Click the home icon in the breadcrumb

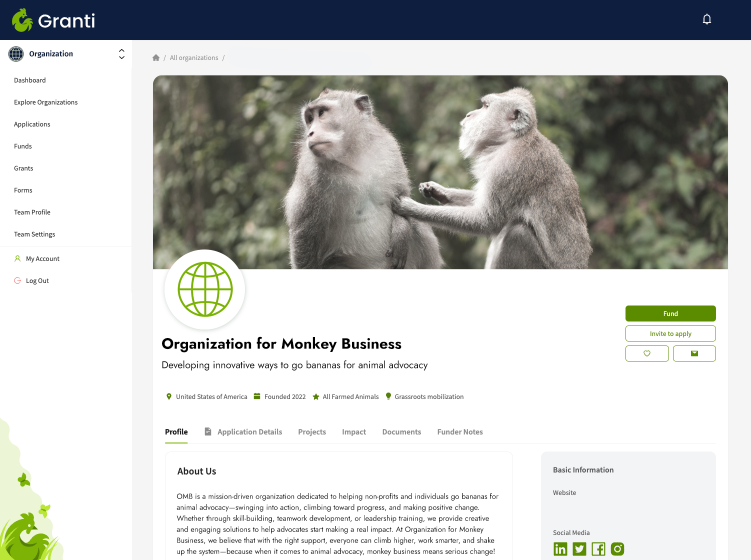pyautogui.click(x=156, y=57)
